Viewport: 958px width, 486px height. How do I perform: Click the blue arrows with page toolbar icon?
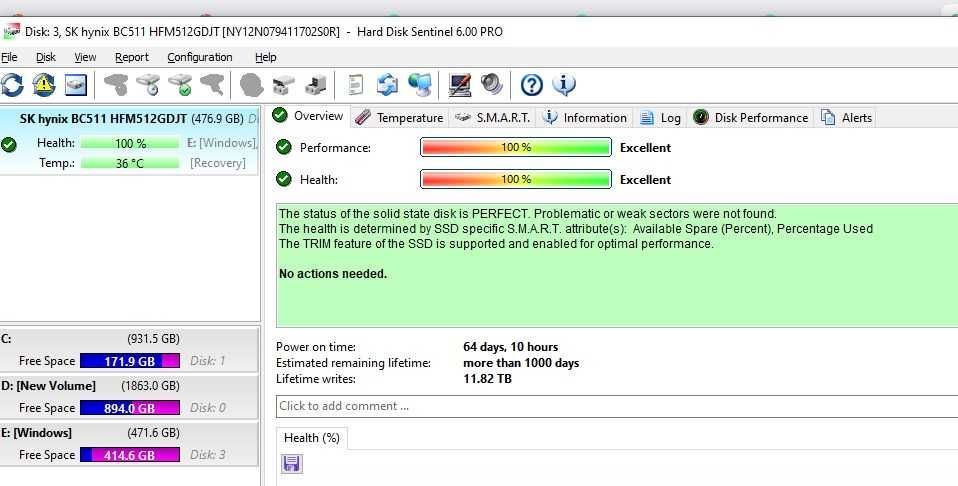(x=387, y=84)
